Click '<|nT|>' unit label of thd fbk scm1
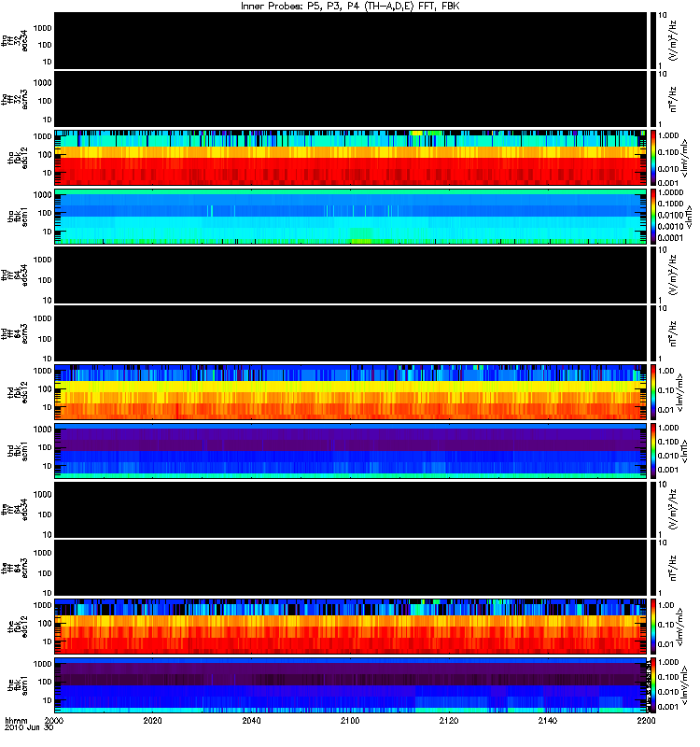700x747 pixels. [x=687, y=451]
